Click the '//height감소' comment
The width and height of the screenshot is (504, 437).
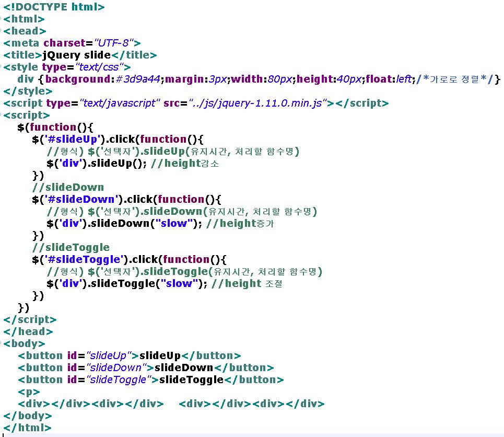pos(184,164)
